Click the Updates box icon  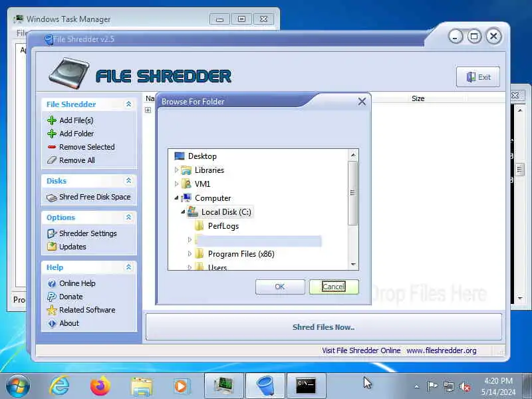(52, 247)
